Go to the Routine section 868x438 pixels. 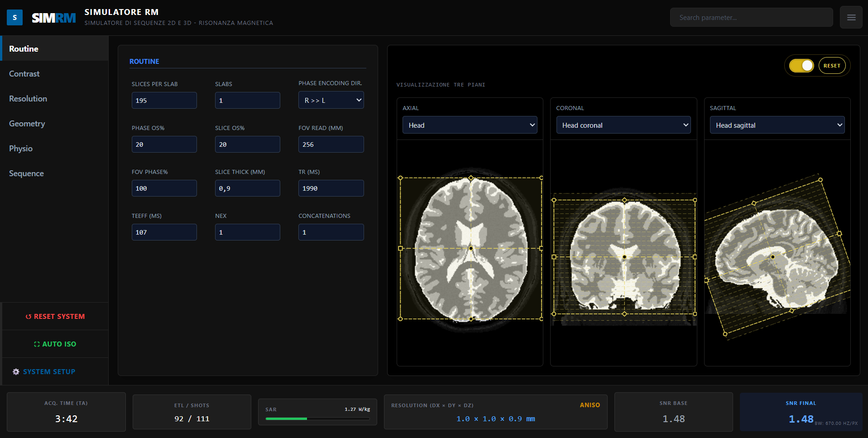54,48
